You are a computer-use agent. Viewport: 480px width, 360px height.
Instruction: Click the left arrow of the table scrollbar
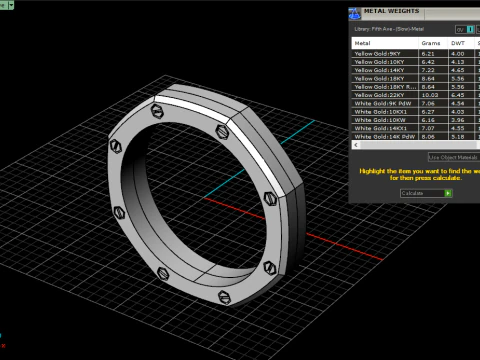point(356,145)
